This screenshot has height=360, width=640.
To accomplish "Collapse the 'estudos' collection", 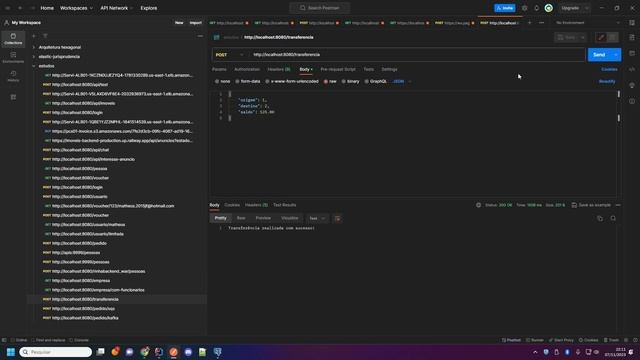I will pos(34,66).
